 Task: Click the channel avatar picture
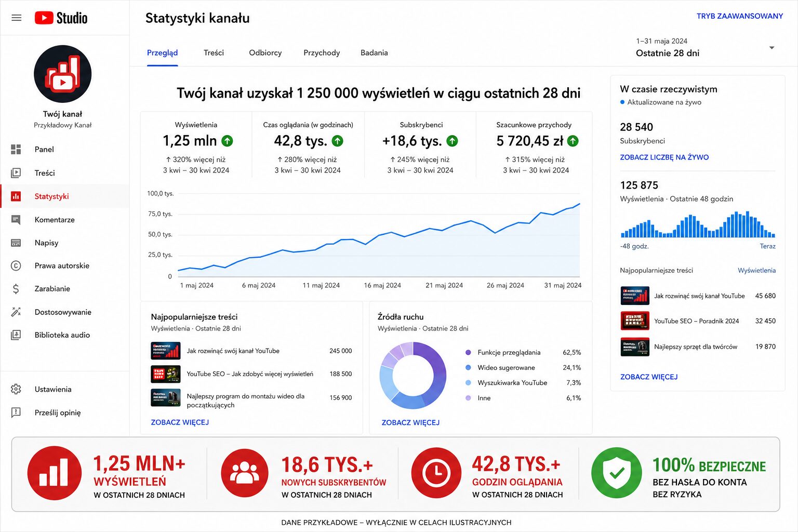pyautogui.click(x=63, y=74)
